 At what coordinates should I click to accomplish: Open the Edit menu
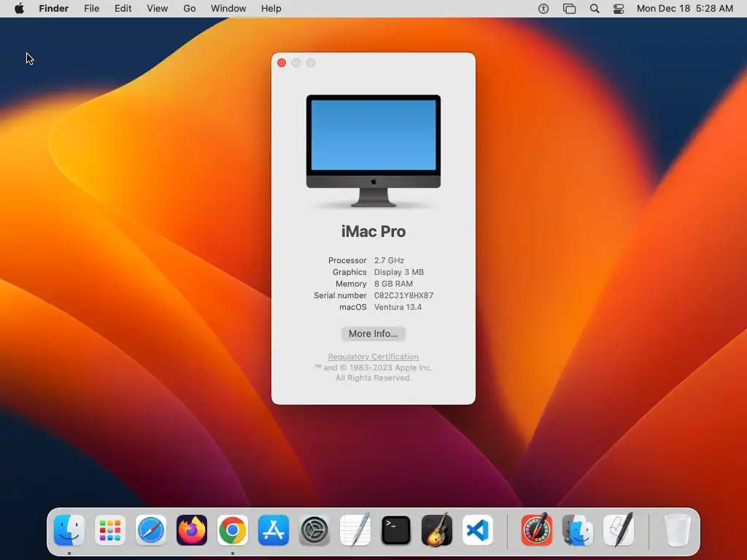[x=123, y=9]
